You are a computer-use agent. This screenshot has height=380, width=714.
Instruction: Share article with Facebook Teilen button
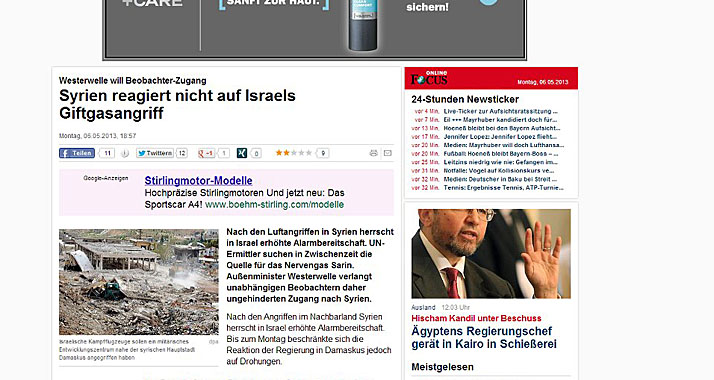[77, 153]
